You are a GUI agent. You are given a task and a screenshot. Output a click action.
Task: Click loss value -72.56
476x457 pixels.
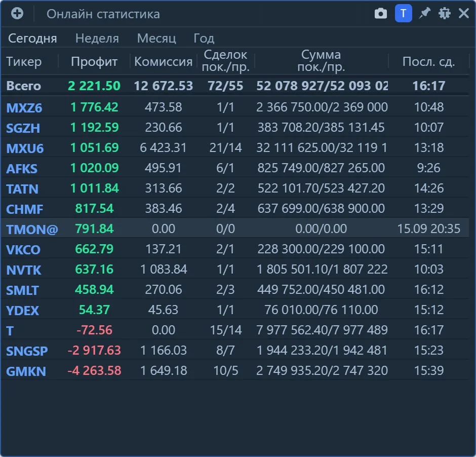pyautogui.click(x=94, y=330)
